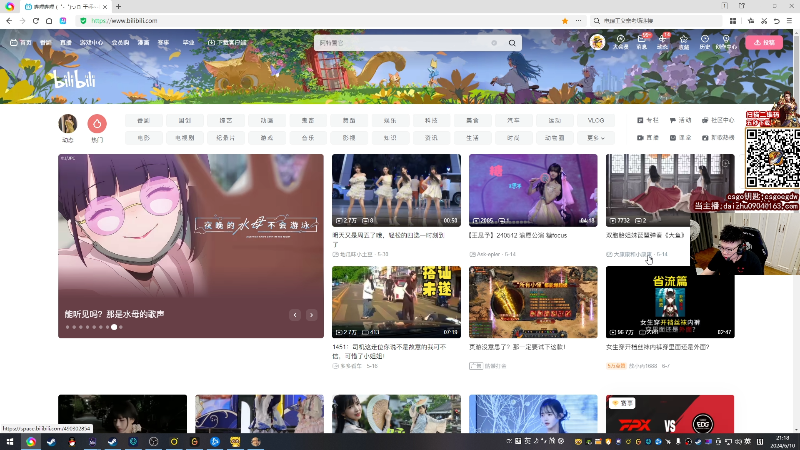Click the bilibili logo on the banner
The image size is (800, 450).
click(73, 80)
